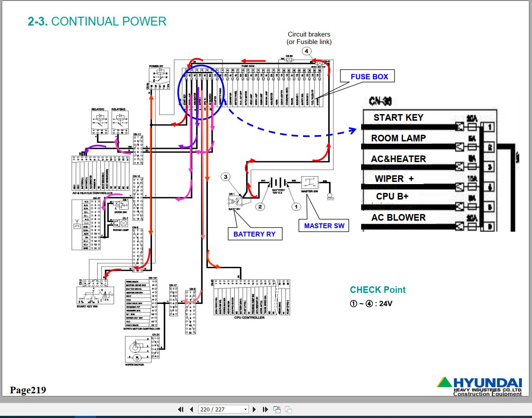Image resolution: width=532 pixels, height=418 pixels.
Task: Click the FUSE BOX label
Action: point(369,77)
